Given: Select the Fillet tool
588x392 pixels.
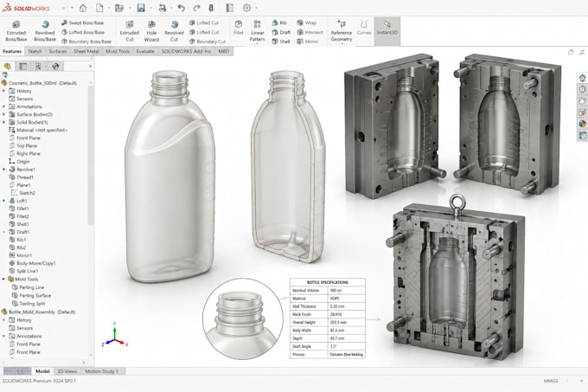Looking at the screenshot, I should point(239,28).
